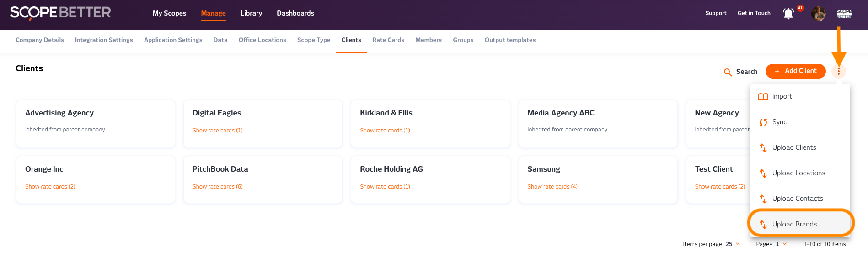Expand rate cards for PitchBook Data
Viewport: 868px width, 257px height.
click(x=217, y=187)
